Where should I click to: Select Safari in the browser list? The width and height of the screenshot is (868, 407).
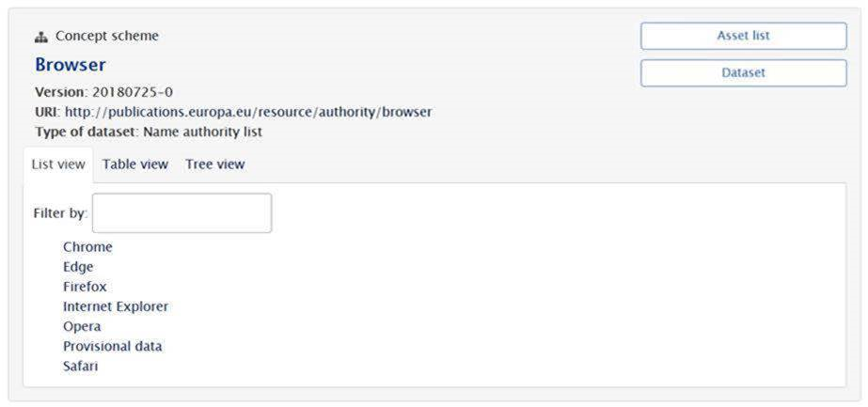80,366
